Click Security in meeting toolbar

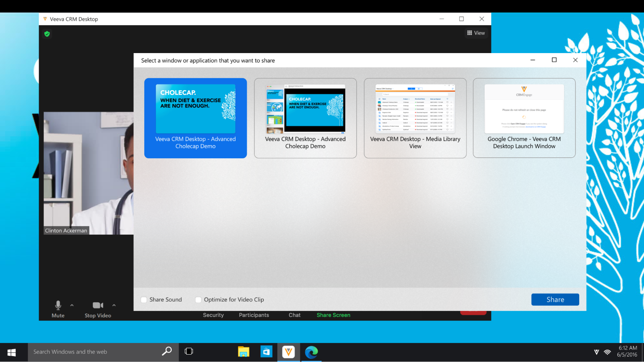pos(213,315)
